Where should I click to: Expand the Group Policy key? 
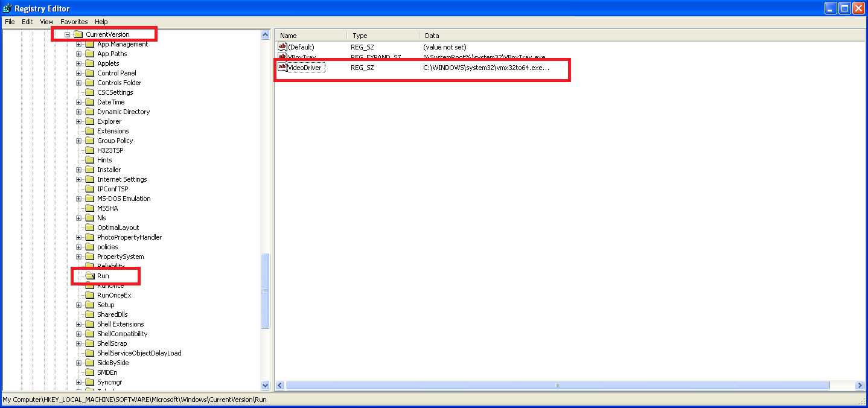coord(78,141)
